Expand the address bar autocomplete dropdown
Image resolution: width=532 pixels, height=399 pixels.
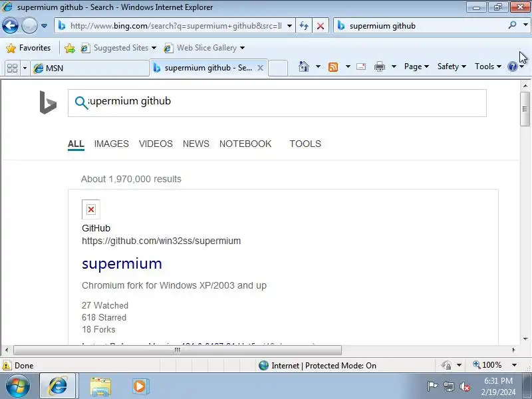point(289,26)
